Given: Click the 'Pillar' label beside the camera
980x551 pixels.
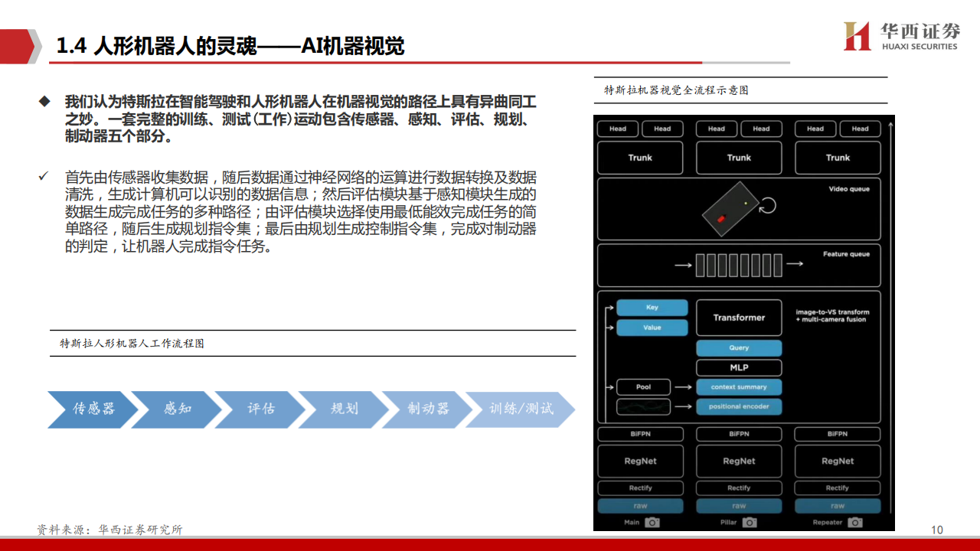Looking at the screenshot, I should 728,523.
